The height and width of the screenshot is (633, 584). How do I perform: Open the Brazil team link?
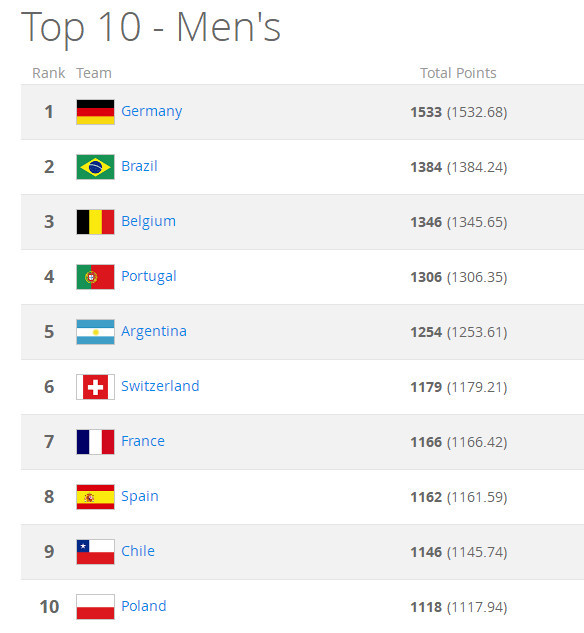point(139,166)
